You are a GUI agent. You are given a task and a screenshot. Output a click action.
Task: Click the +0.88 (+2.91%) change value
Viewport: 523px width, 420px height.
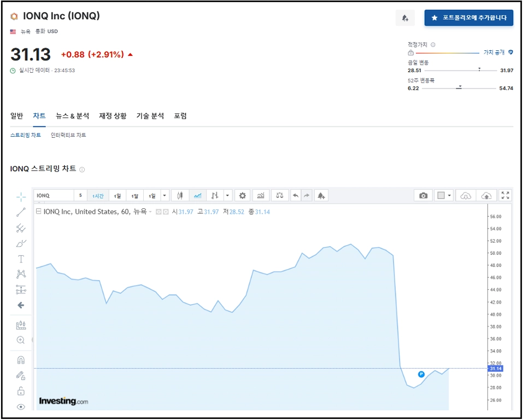point(92,55)
